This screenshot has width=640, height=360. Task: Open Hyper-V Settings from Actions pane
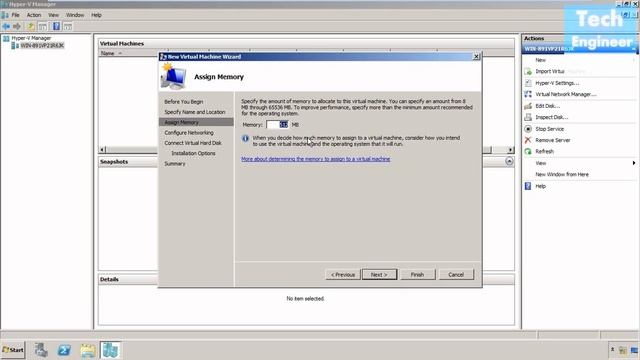point(557,83)
